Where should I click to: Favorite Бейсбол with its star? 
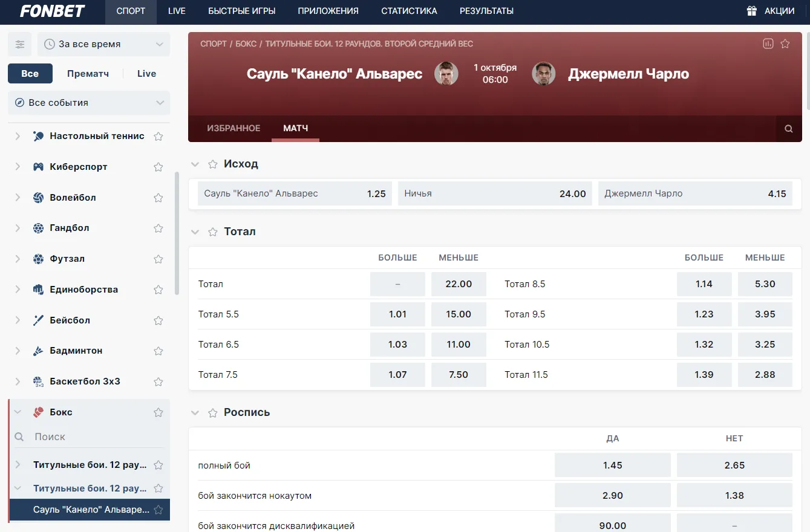[158, 320]
